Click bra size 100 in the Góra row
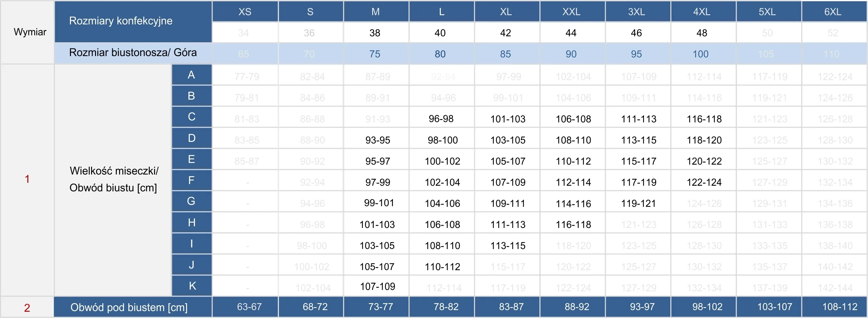Screen dimensions: 868x318 pos(700,54)
